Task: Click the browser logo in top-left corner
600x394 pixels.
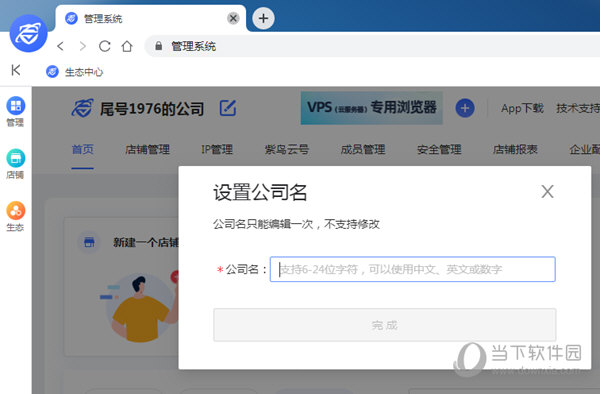Action: click(28, 33)
